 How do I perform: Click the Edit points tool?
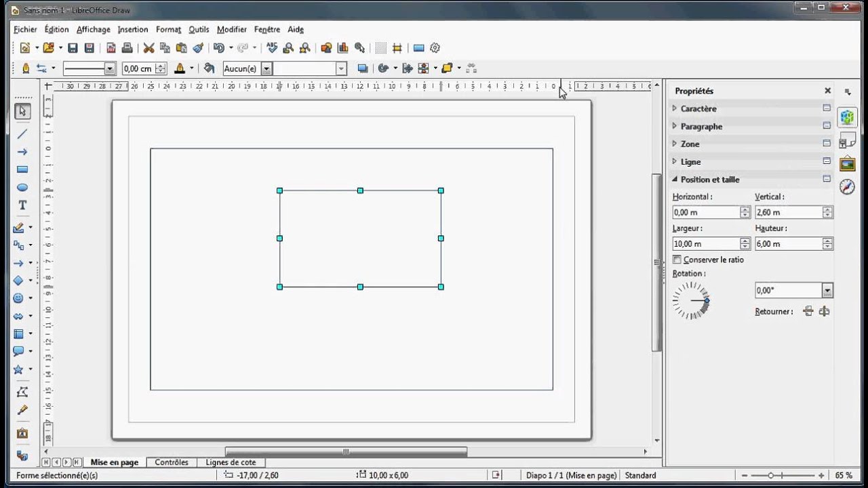point(22,392)
